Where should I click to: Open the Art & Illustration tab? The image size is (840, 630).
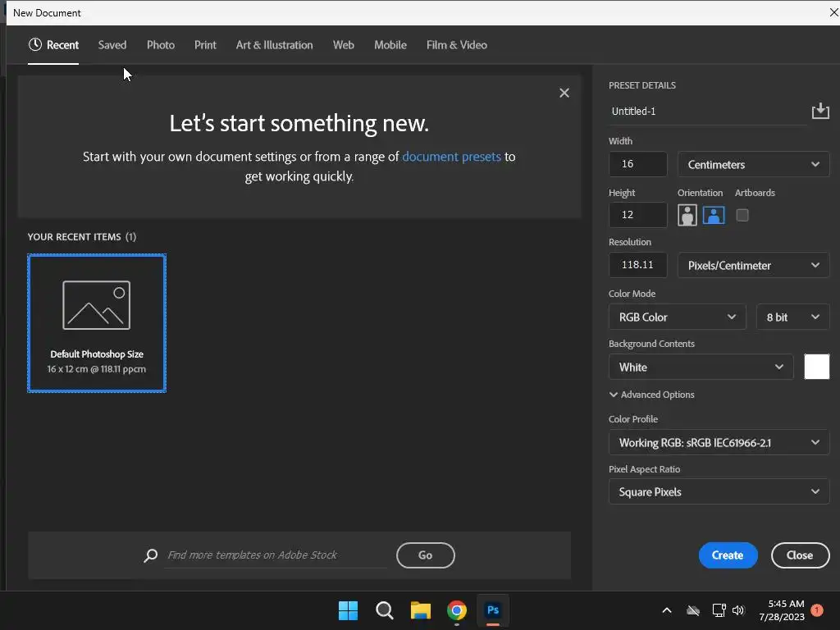[x=274, y=45]
